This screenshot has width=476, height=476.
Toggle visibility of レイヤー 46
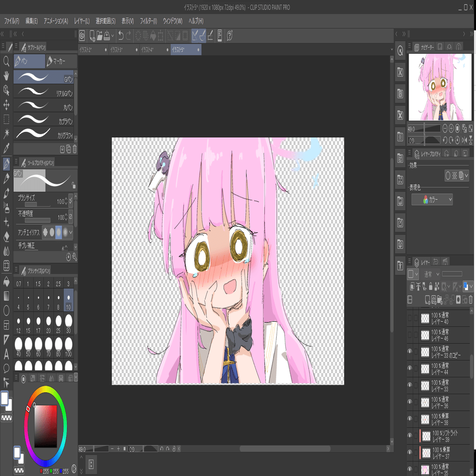point(410,335)
